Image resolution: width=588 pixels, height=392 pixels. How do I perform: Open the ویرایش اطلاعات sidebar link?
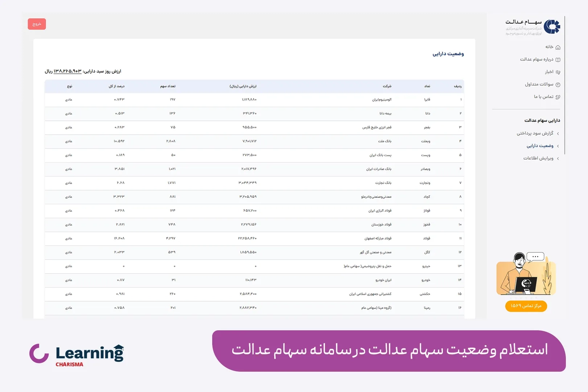[x=538, y=158]
